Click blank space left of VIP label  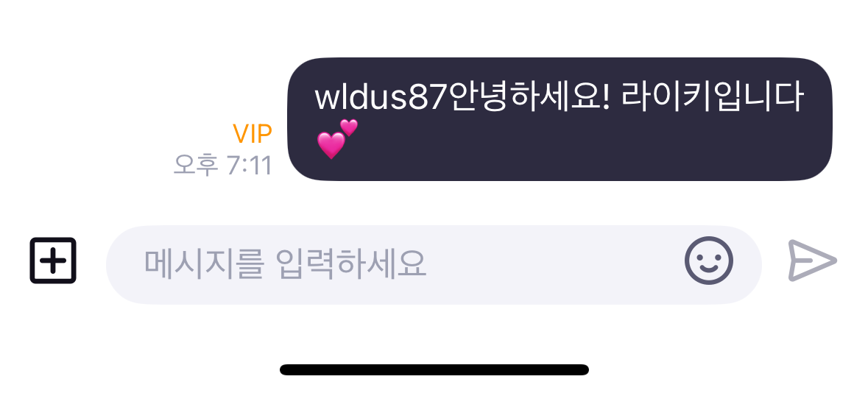(110, 133)
